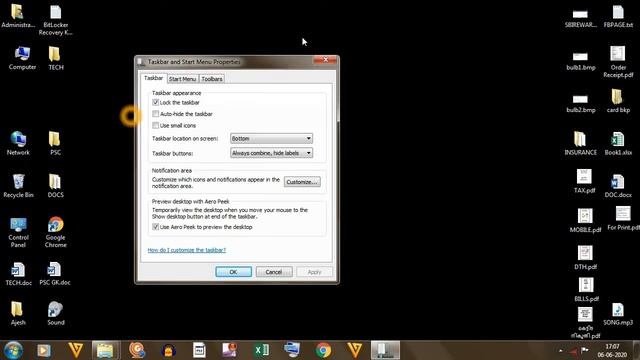Select the Taskbar tab
The image size is (640, 360).
(x=153, y=78)
